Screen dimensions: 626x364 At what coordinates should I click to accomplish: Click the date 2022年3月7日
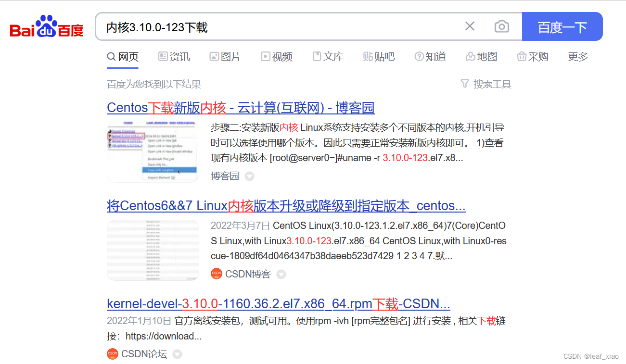pos(241,226)
